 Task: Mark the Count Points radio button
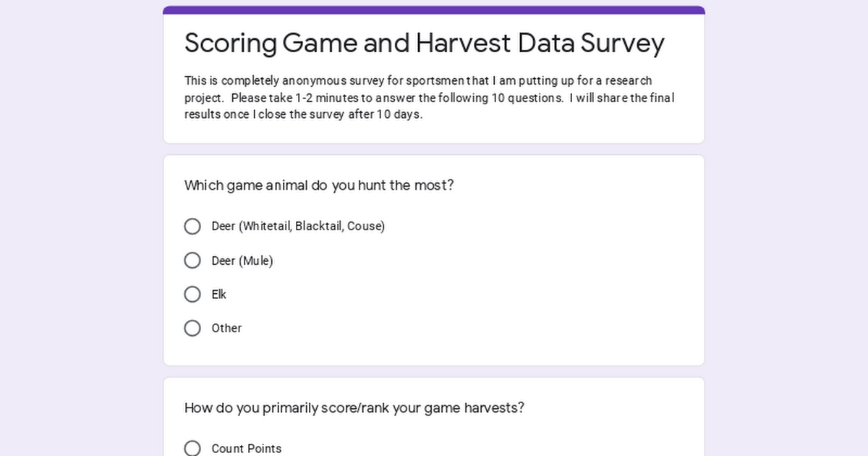point(192,449)
